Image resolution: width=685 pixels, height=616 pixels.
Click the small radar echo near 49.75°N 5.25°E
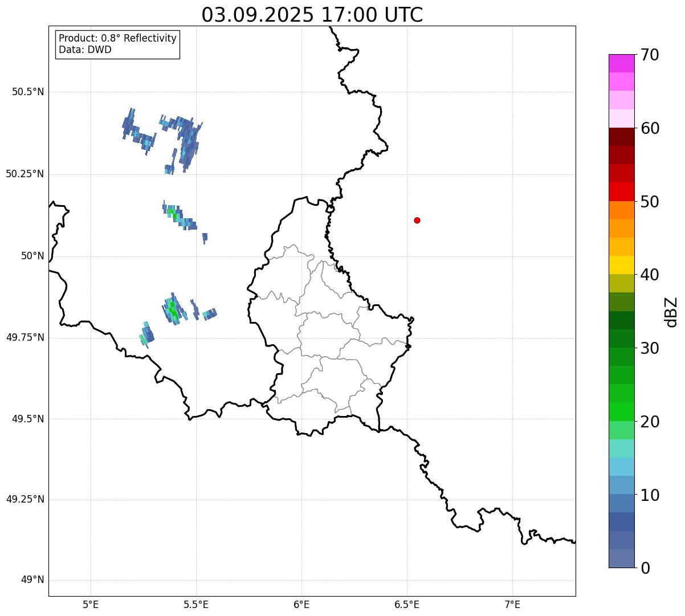(146, 334)
